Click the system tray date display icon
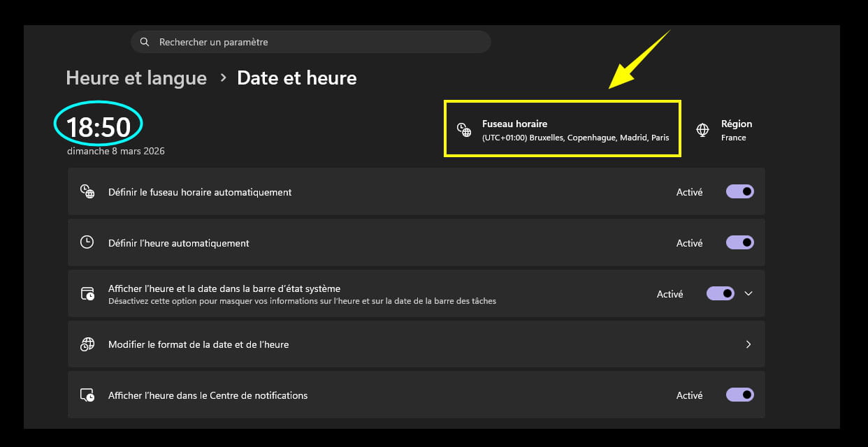This screenshot has width=868, height=447. (x=87, y=293)
